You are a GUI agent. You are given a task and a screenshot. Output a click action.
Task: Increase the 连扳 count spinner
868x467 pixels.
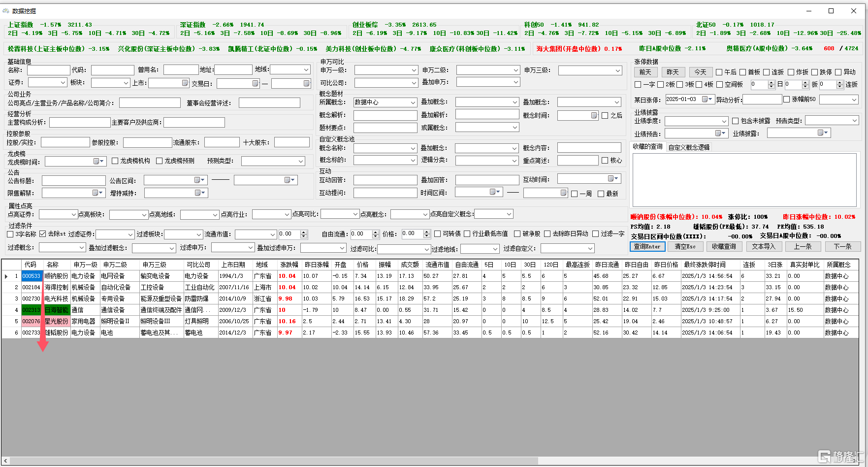pos(840,82)
